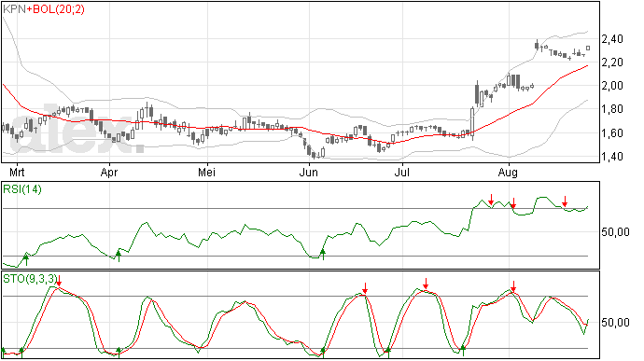Screen dimensions: 644x361
Task: Click the Apr month label
Action: [109, 173]
